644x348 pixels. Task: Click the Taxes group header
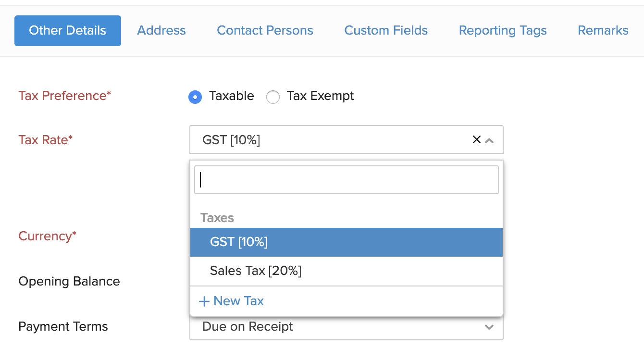point(217,218)
